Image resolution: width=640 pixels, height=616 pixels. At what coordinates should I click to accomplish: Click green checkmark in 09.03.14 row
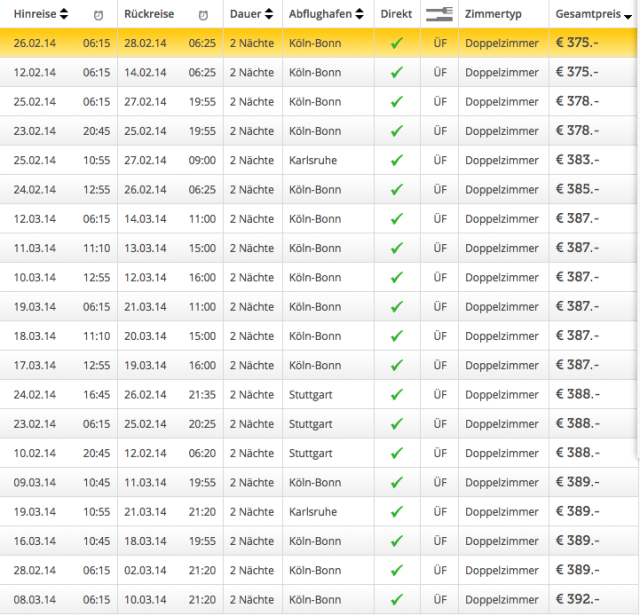point(397,483)
